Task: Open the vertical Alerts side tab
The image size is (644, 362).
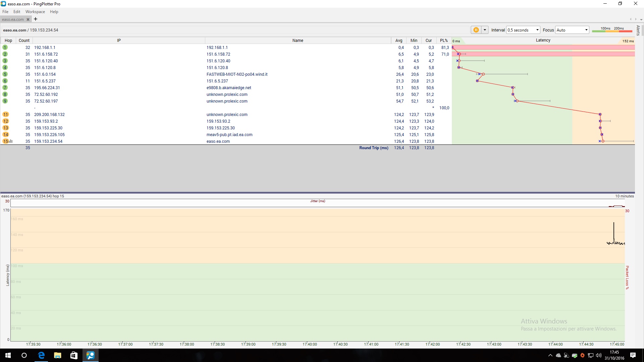Action: tap(638, 30)
